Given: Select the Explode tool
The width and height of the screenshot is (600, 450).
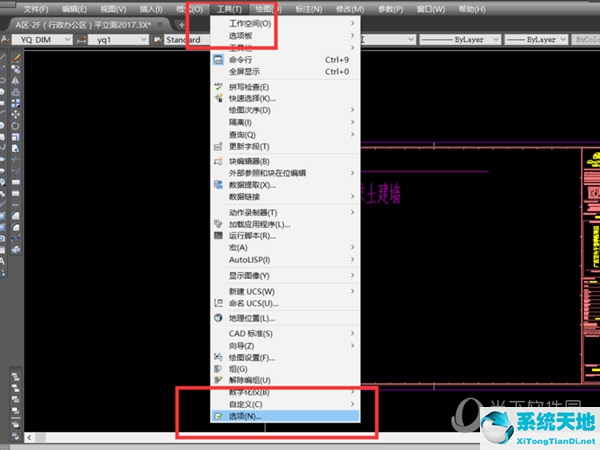Looking at the screenshot, I should point(16,250).
